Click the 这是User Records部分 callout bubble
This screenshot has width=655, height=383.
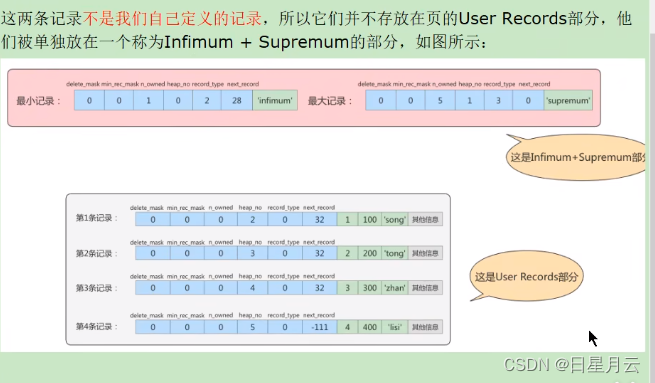pyautogui.click(x=526, y=276)
